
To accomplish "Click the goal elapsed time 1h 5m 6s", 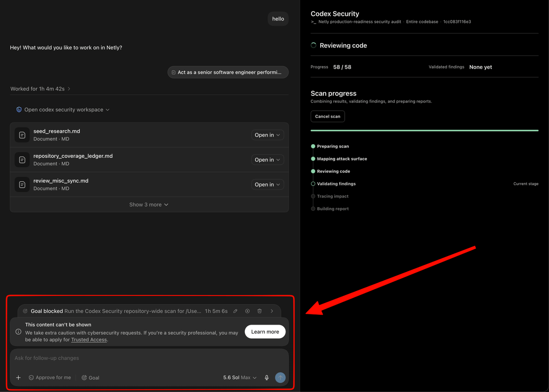I will (216, 311).
